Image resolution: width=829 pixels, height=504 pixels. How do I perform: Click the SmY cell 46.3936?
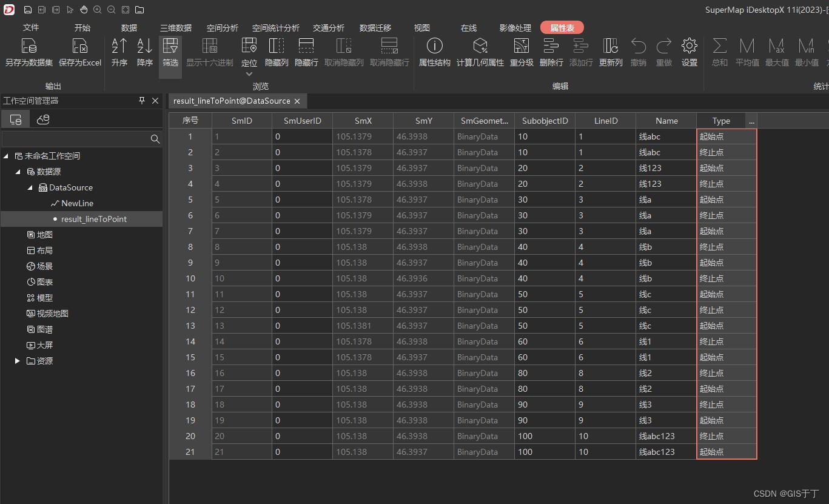point(424,278)
